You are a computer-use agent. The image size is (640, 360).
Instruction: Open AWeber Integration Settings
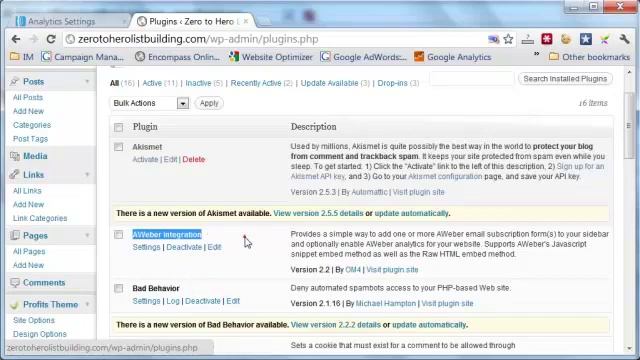click(x=146, y=247)
